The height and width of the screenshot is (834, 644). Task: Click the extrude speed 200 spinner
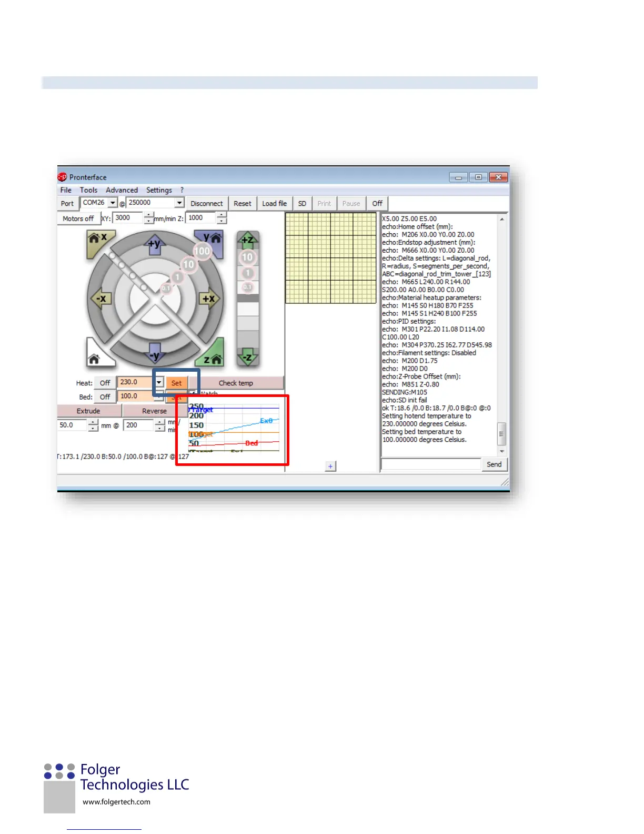pyautogui.click(x=160, y=425)
